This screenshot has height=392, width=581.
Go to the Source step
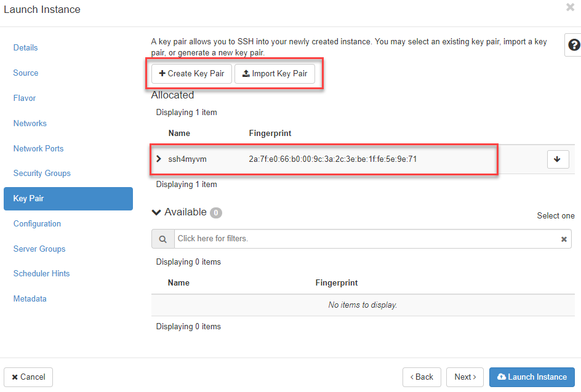point(26,73)
